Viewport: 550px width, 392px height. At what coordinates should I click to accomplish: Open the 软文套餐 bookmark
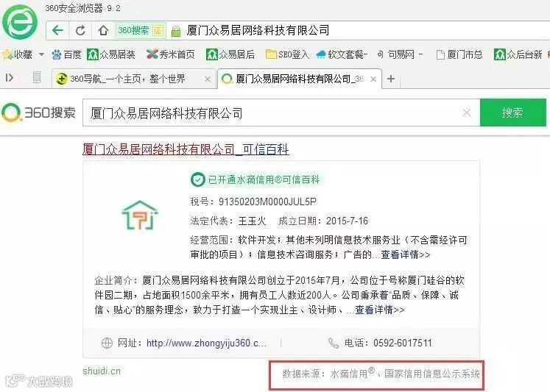(x=342, y=54)
